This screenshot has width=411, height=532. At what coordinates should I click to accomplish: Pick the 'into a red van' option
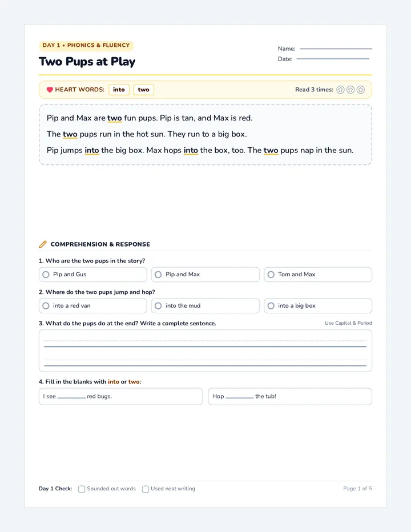[92, 306]
